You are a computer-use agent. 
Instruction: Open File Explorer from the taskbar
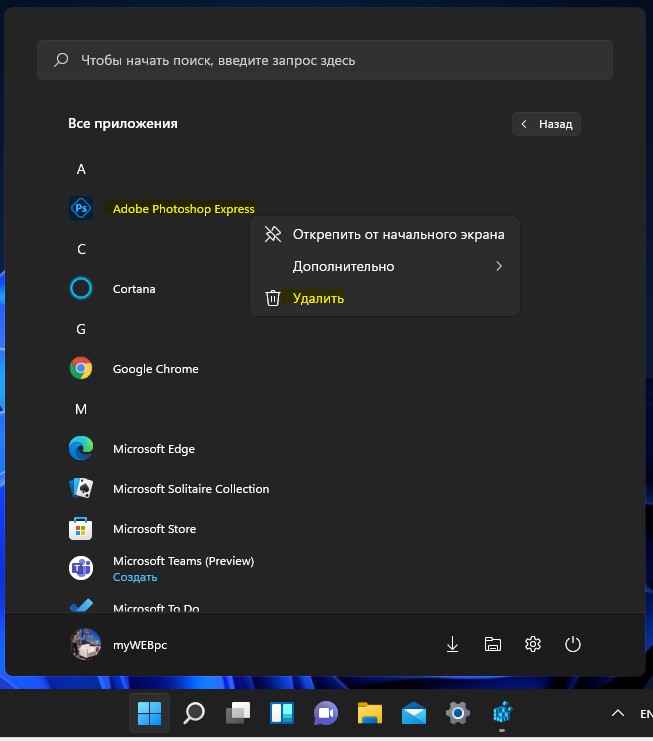[x=369, y=713]
